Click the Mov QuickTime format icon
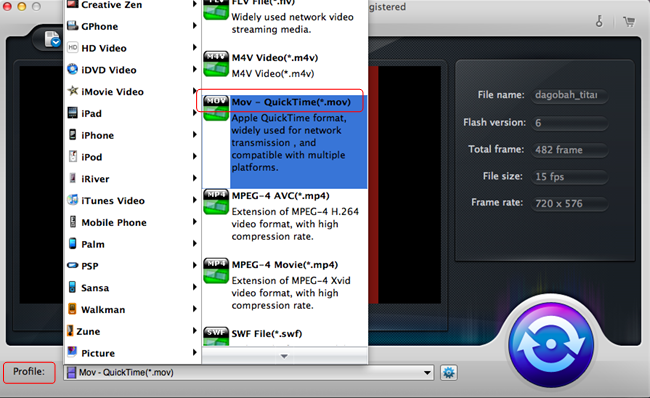This screenshot has height=398, width=650. pos(216,108)
